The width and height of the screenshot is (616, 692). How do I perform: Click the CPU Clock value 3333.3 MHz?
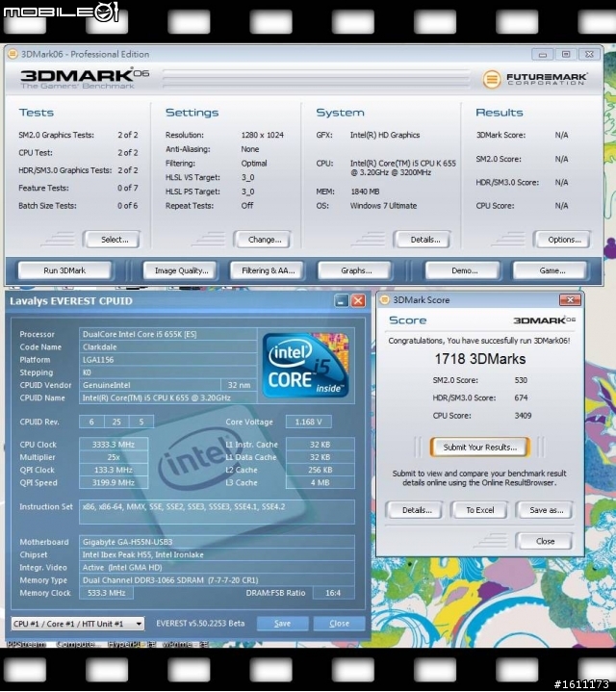pos(114,445)
